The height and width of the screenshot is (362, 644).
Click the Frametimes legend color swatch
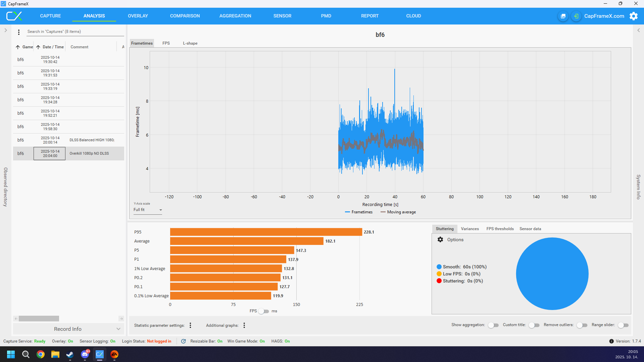click(x=347, y=212)
